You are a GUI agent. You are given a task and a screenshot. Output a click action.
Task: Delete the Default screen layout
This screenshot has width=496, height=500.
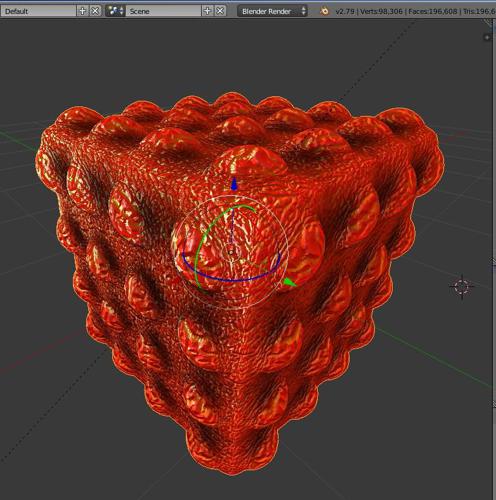pyautogui.click(x=95, y=11)
